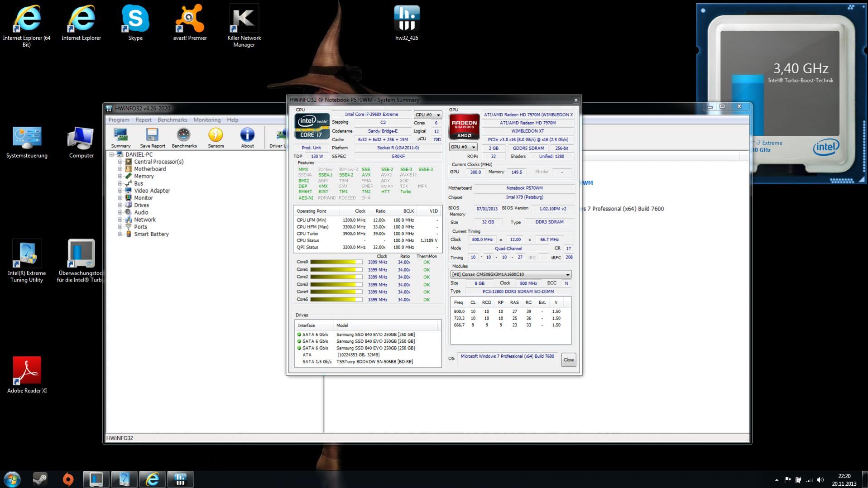Select the TSSTcorp BDDVDW SN-506BB drive row
This screenshot has height=488, width=868.
pyautogui.click(x=368, y=362)
